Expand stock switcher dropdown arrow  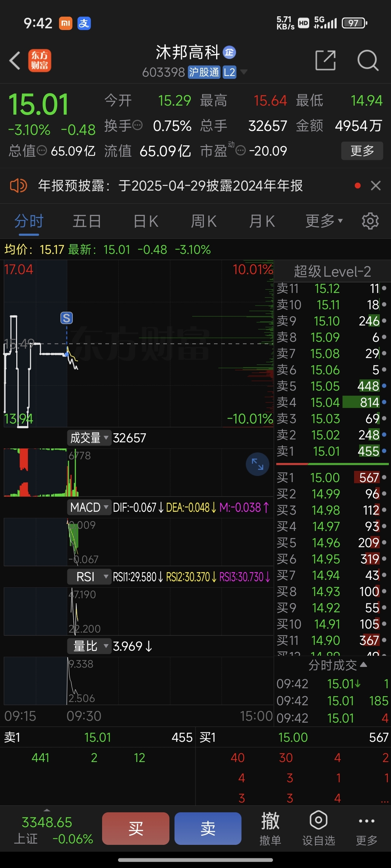click(x=244, y=72)
